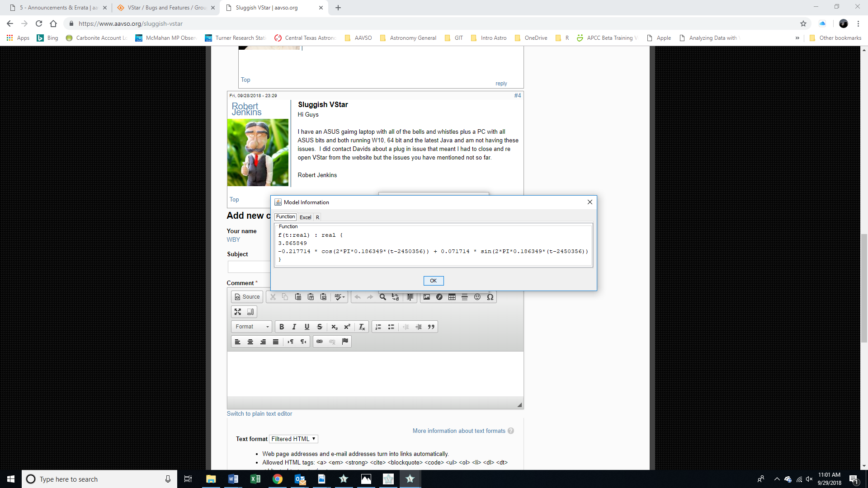Toggle strikethrough formatting
The image size is (868, 488).
(x=320, y=327)
